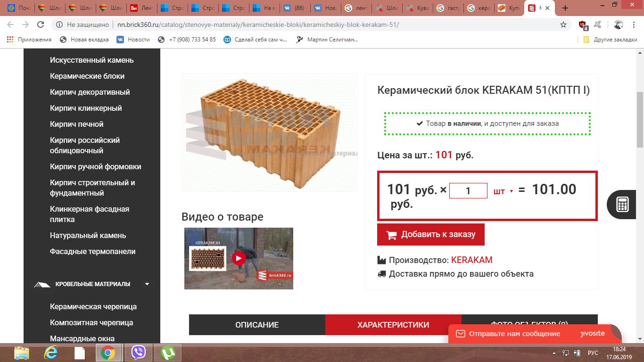Screen dimensions: 644x362
Task: Click the KERAKAM block product image
Action: pyautogui.click(x=270, y=133)
